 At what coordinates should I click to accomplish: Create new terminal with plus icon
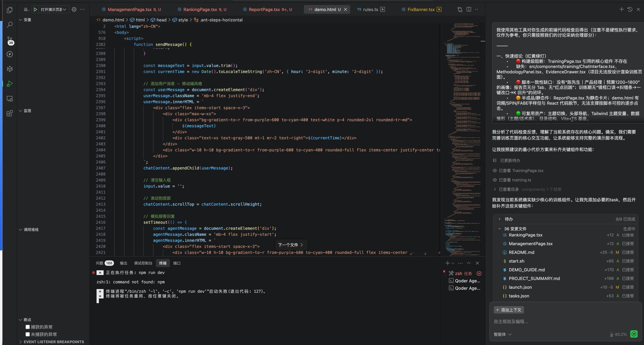click(447, 263)
